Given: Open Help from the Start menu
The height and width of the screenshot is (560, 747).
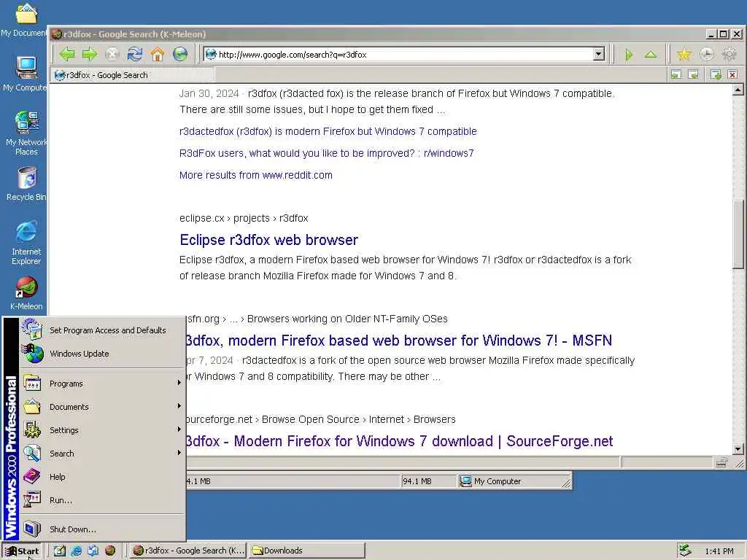Looking at the screenshot, I should point(102,477).
